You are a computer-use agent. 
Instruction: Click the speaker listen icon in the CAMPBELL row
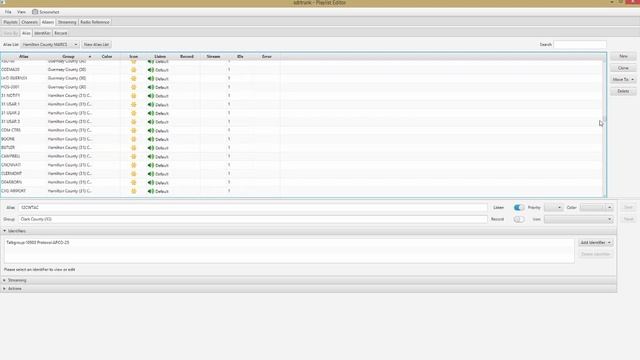tap(151, 156)
